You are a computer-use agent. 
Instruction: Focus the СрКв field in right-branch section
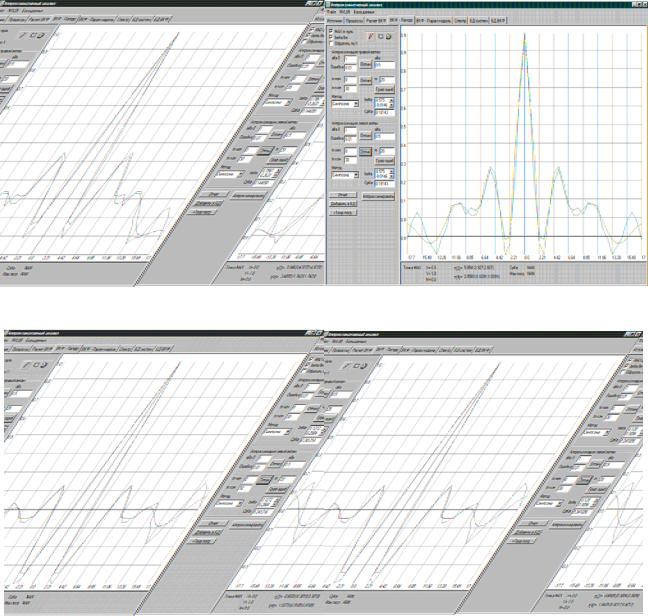[x=384, y=112]
